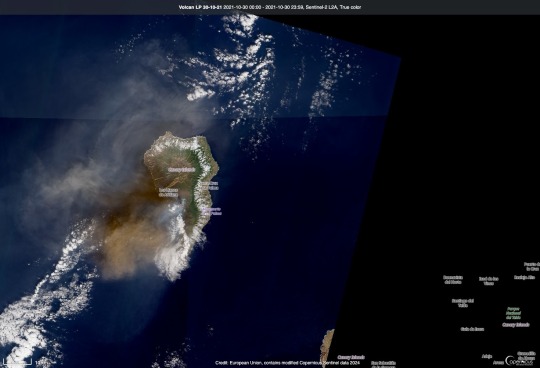Click the map scale bar
The width and height of the screenshot is (540, 368).
17,361
